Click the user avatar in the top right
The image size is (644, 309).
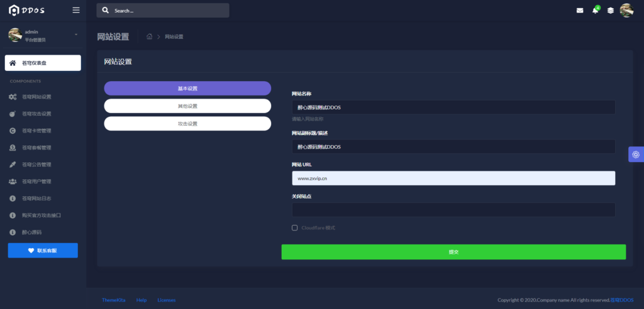coord(626,11)
